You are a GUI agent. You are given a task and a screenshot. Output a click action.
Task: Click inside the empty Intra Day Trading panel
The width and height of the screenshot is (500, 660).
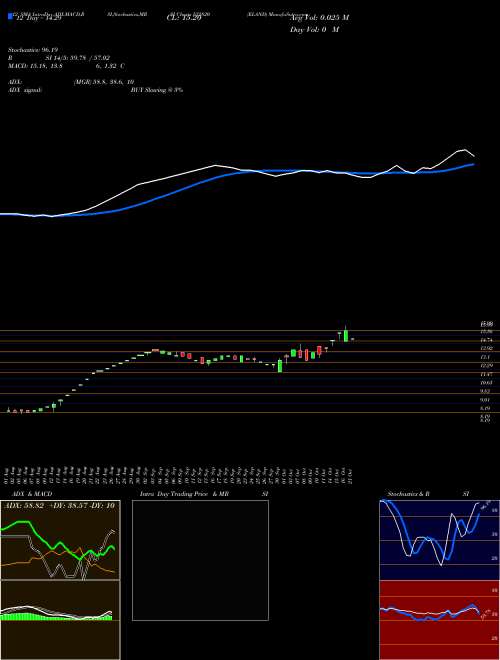pos(200,560)
